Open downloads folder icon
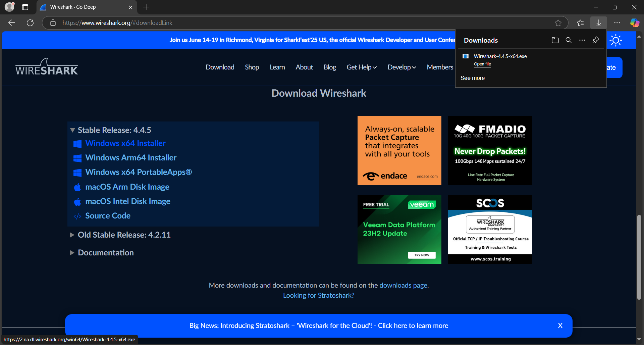Viewport: 644px width, 345px height. 555,40
